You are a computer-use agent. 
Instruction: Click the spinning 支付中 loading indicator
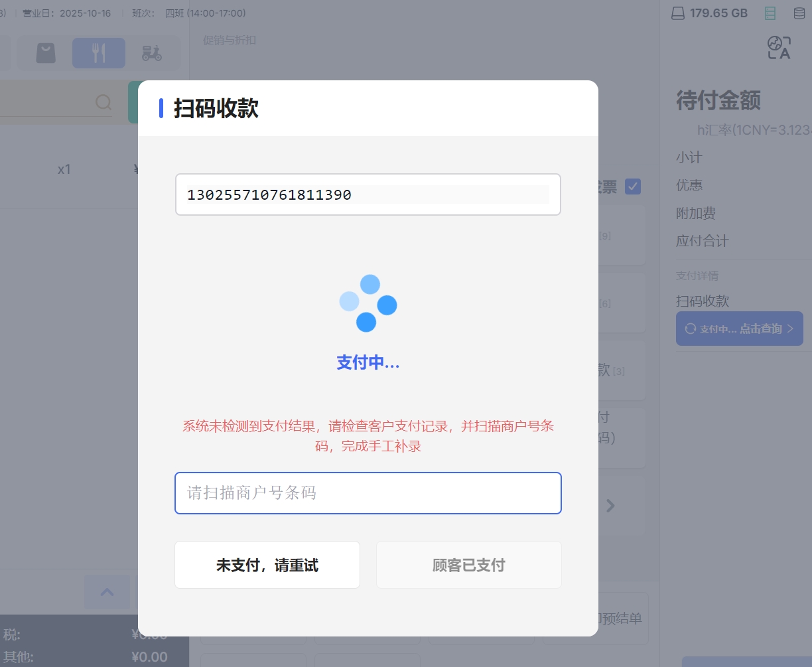368,303
